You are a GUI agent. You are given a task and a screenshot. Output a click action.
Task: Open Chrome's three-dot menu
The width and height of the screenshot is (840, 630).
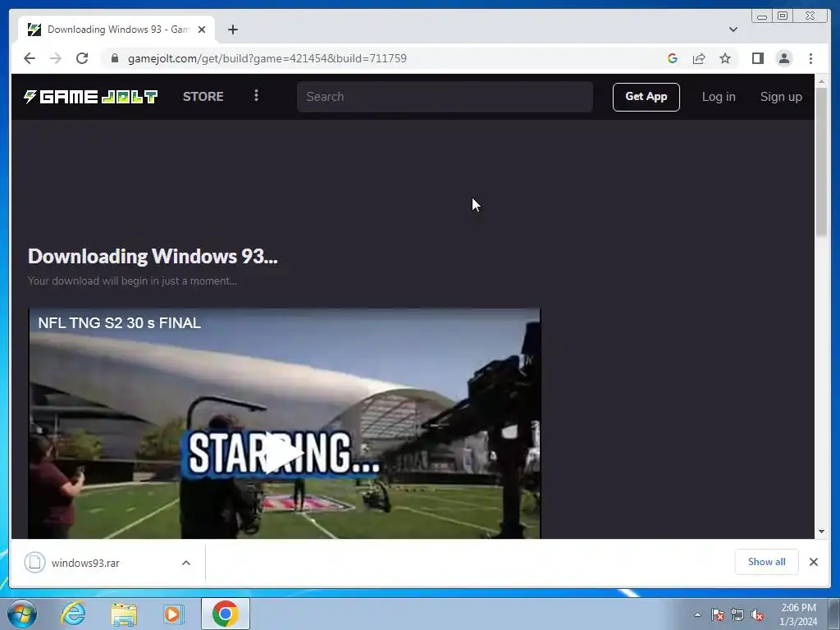pos(810,58)
